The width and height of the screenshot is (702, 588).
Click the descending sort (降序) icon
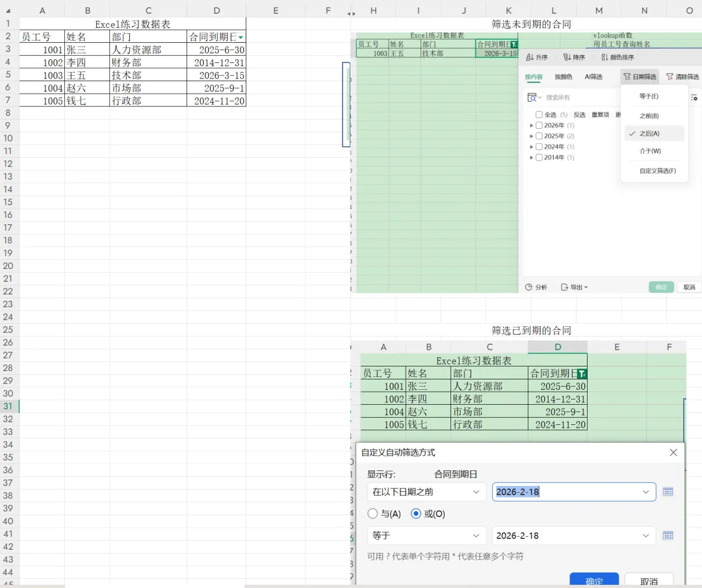[567, 57]
